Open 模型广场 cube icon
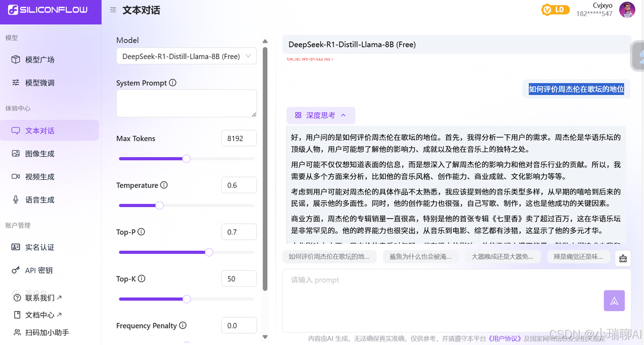 pyautogui.click(x=16, y=59)
